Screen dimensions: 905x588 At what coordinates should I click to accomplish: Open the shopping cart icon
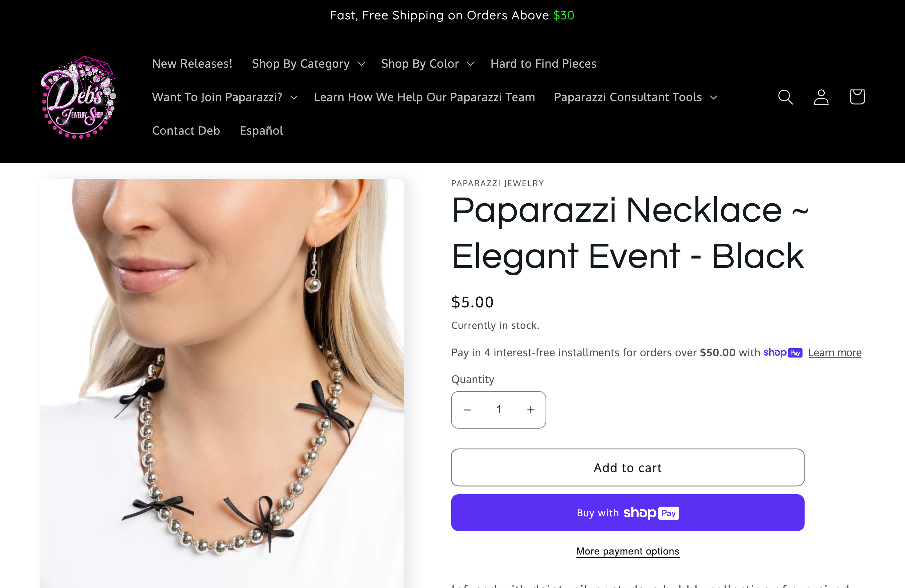tap(857, 97)
